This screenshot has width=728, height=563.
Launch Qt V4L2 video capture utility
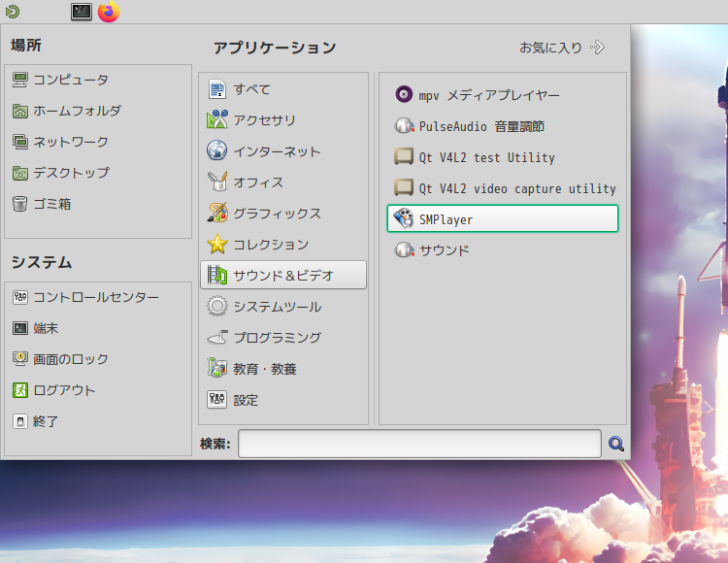[503, 188]
